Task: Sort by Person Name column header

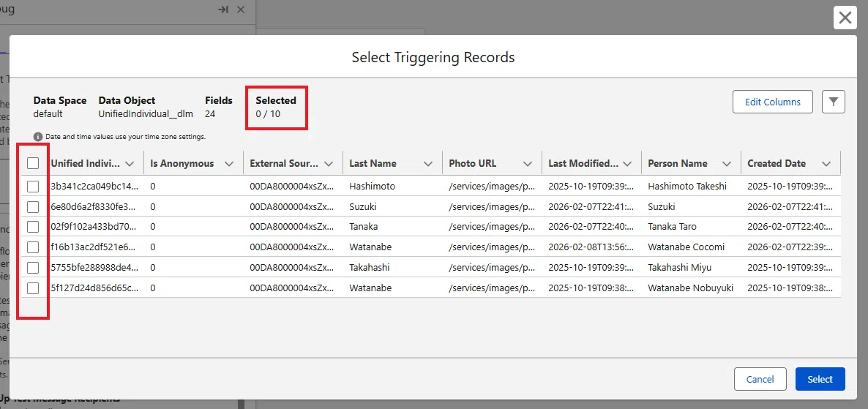Action: tap(678, 163)
